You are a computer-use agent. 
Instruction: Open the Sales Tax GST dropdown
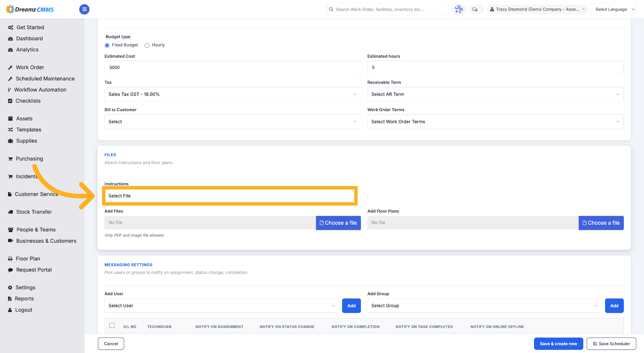pyautogui.click(x=232, y=94)
